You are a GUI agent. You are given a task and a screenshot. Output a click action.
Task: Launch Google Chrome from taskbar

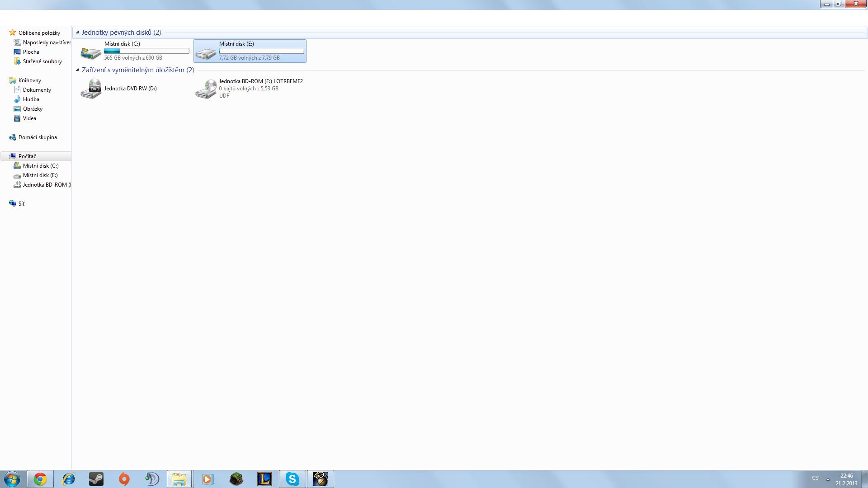[x=40, y=479]
